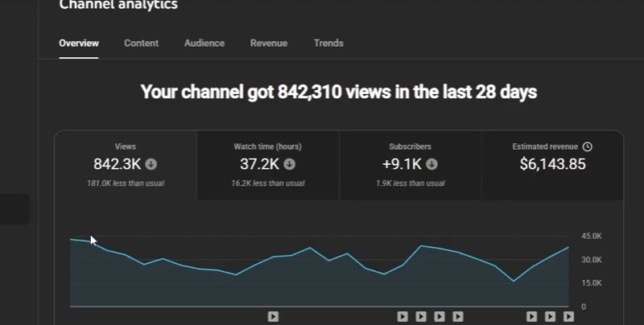The image size is (644, 325).
Task: Click the down-arrow icon beside 842.3K views
Action: click(x=151, y=164)
